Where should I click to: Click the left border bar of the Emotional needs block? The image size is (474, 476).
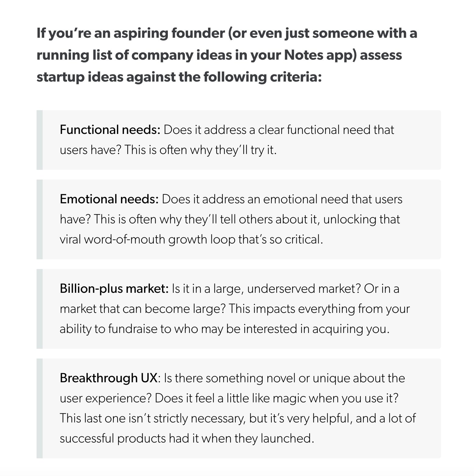pos(40,219)
